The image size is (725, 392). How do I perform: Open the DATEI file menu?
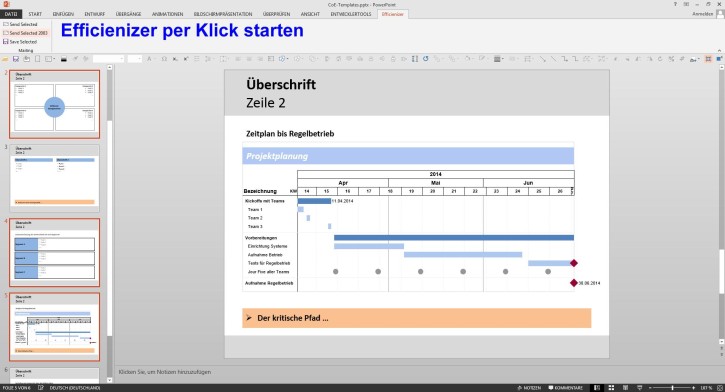point(11,14)
